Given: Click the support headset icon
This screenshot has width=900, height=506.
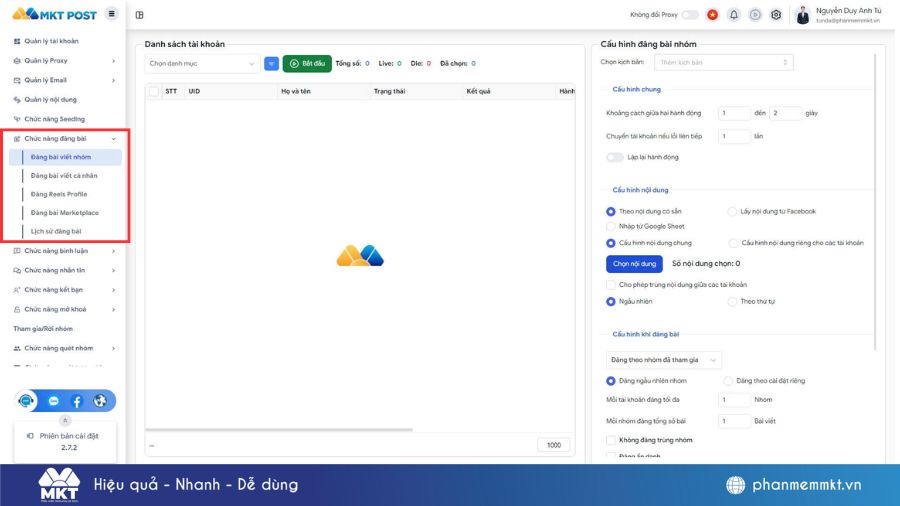Looking at the screenshot, I should (x=26, y=400).
